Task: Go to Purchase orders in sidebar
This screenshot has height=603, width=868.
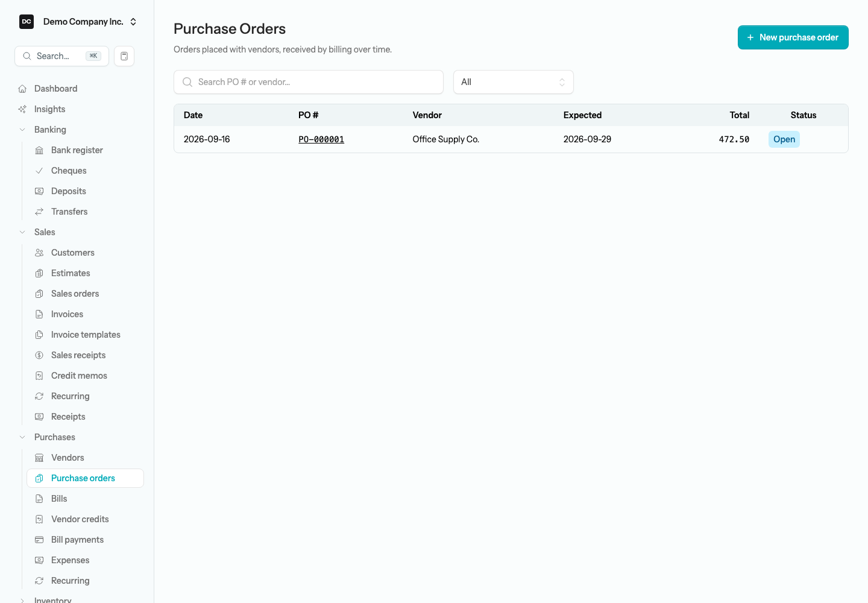Action: [86, 478]
